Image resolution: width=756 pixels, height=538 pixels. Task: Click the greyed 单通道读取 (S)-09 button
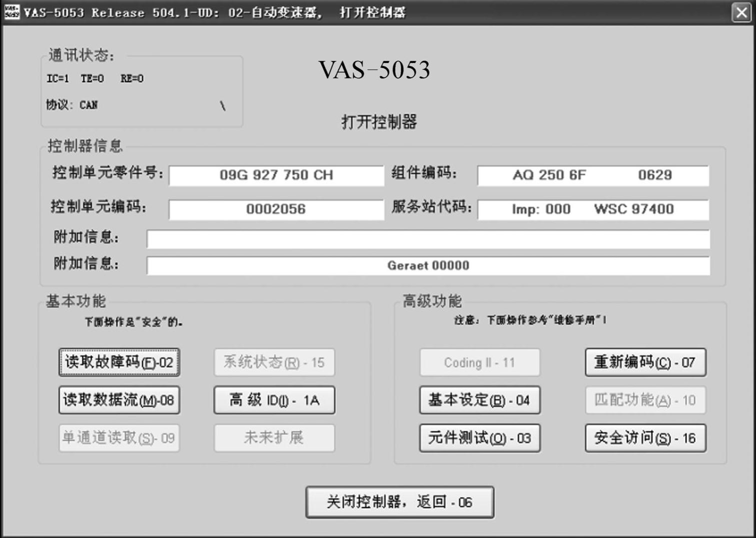click(119, 438)
